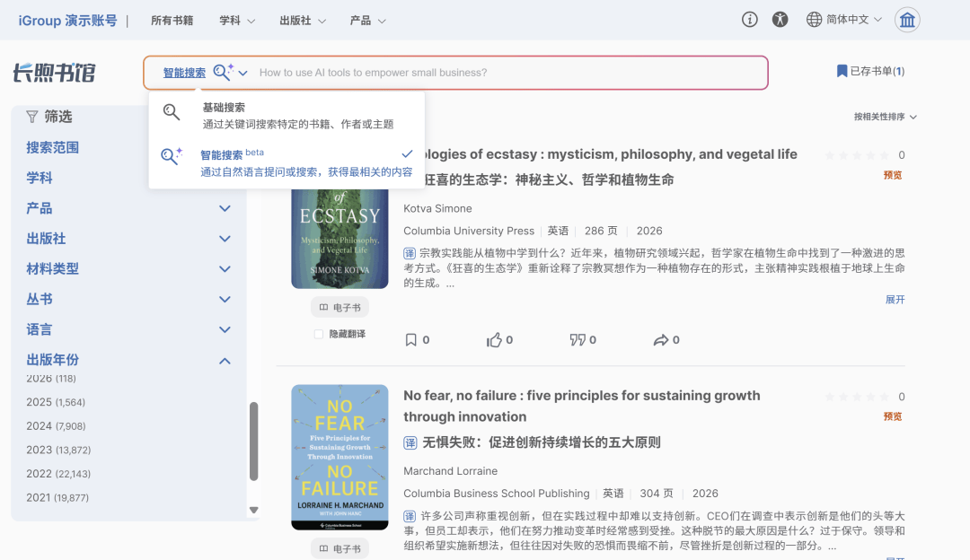Collapse the 出版年份 filter section
This screenshot has height=560, width=970.
[225, 361]
